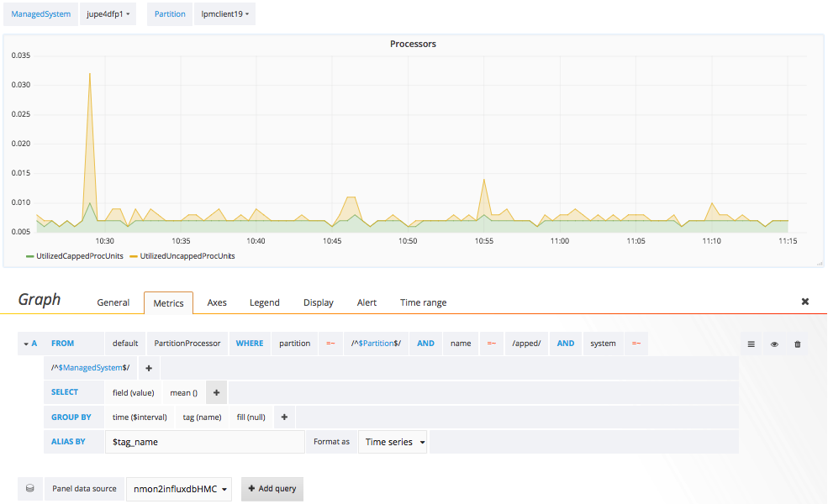Edit the mean() aggregation in SELECT
This screenshot has height=504, width=828.
coord(183,391)
